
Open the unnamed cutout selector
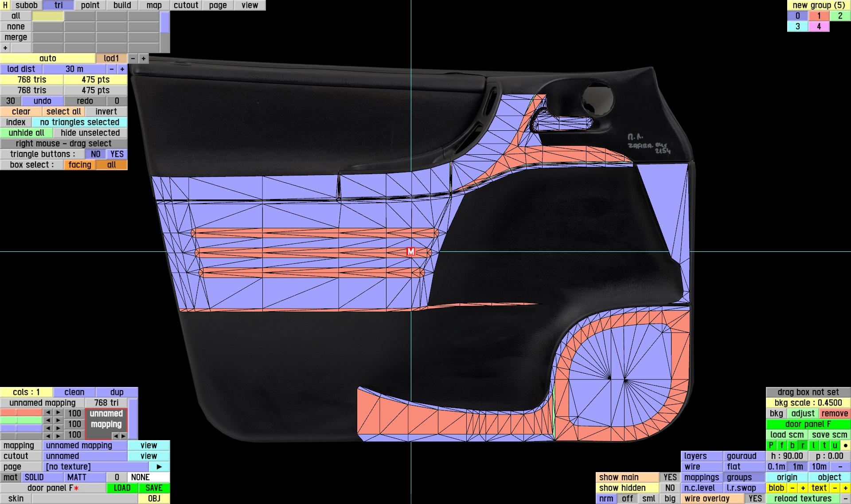tap(85, 456)
